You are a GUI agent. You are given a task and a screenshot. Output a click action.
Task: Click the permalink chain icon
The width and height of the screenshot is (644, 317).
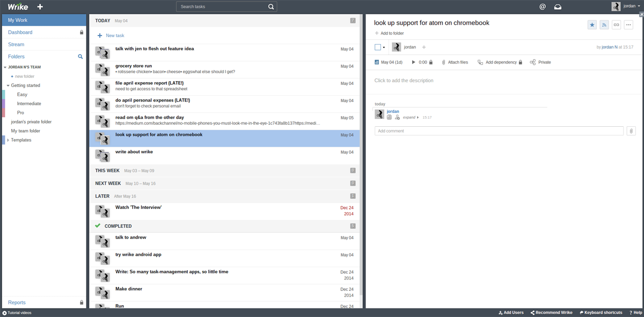tap(616, 25)
